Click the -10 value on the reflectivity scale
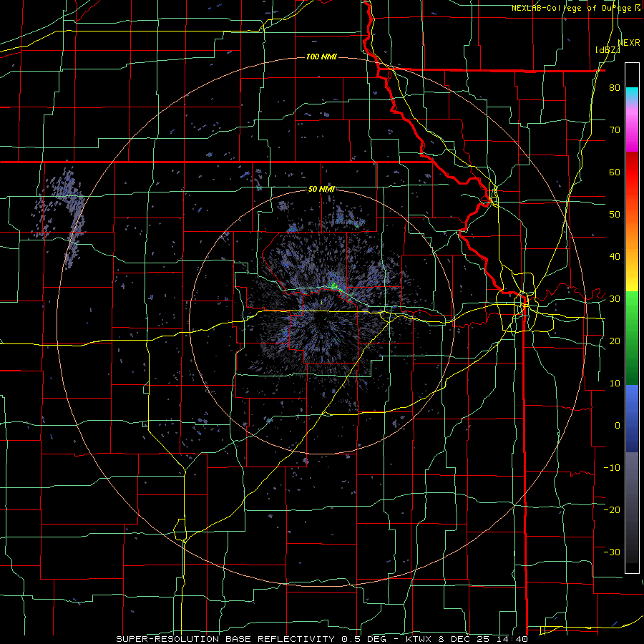The height and width of the screenshot is (644, 644). tap(612, 468)
